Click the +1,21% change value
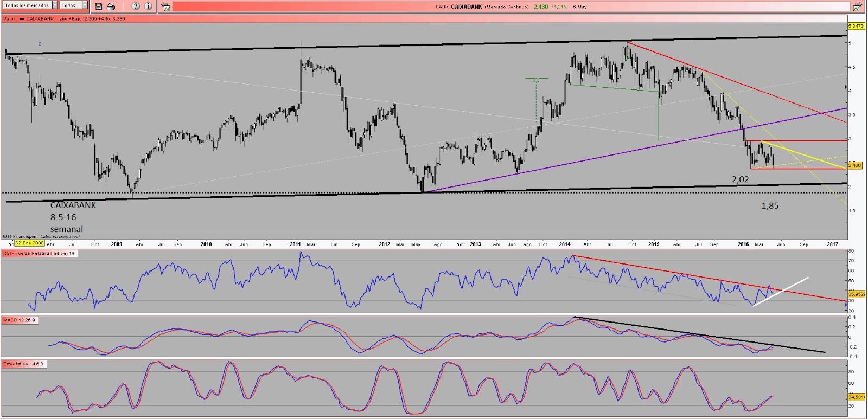868x419 pixels. 559,7
